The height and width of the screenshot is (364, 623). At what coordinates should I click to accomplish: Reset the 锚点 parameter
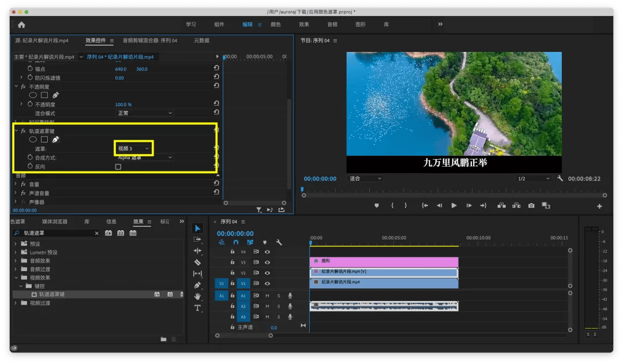216,68
